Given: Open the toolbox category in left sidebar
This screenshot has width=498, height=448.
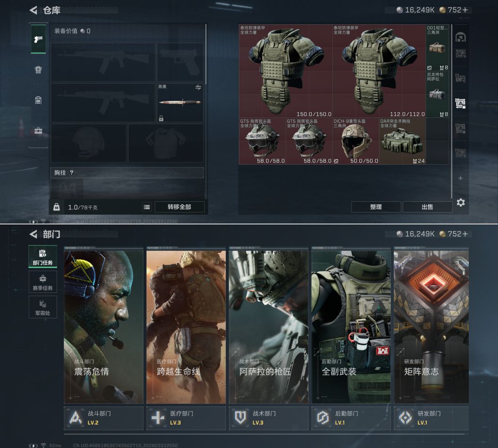Looking at the screenshot, I should pos(38,131).
